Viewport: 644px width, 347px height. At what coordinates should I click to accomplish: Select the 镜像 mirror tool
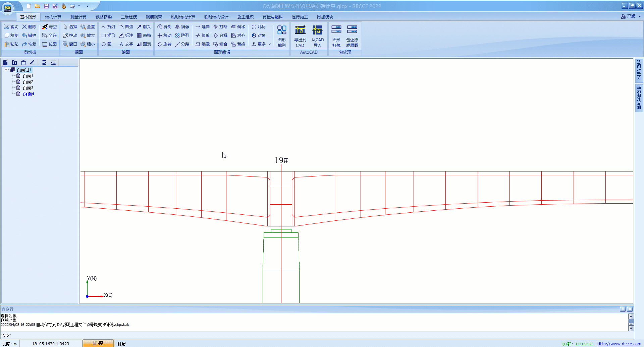(182, 27)
